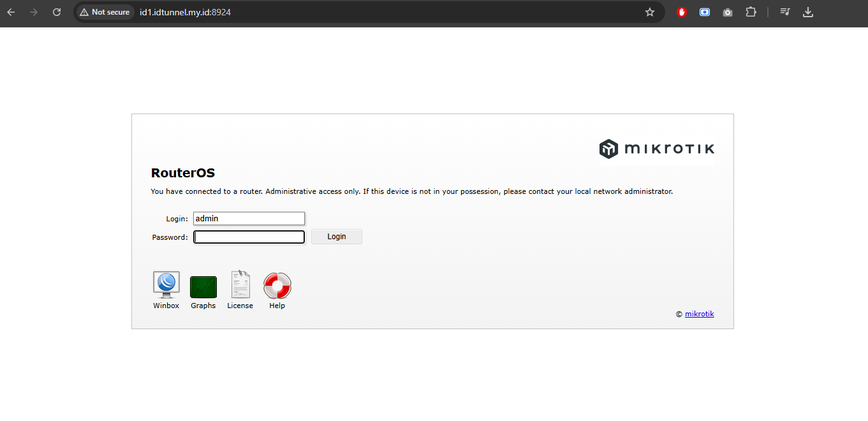868x421 pixels.
Task: Bookmark this page with the star
Action: 650,12
